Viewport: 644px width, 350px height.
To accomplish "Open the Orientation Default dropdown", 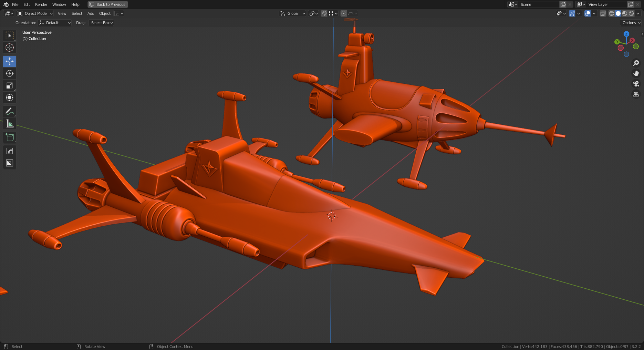I will (x=55, y=23).
